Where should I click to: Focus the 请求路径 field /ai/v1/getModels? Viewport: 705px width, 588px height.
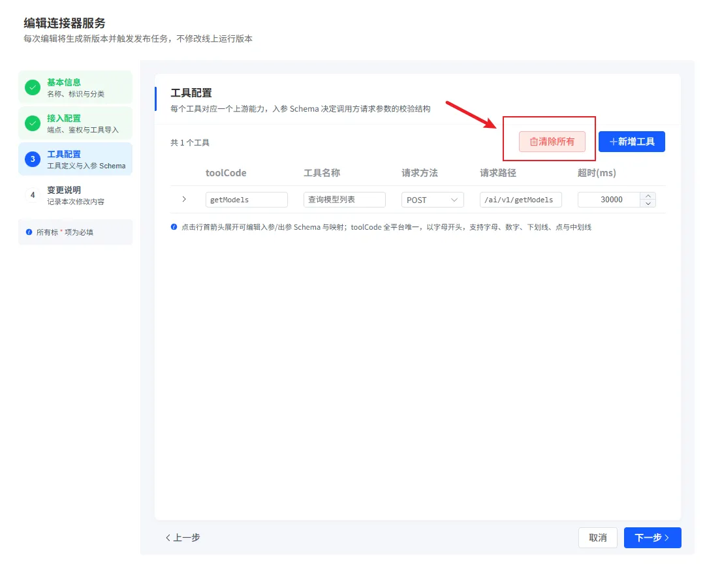coord(521,200)
